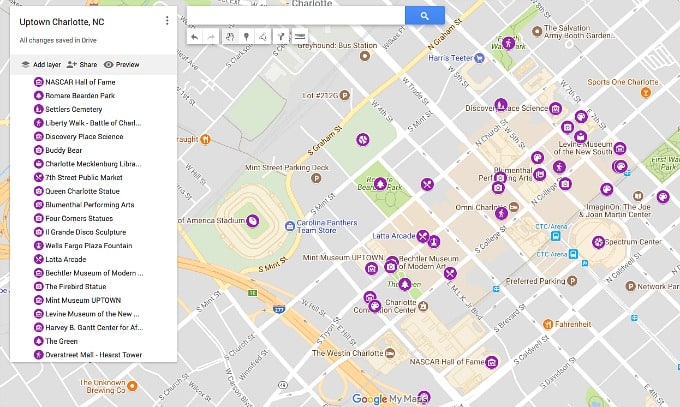Click the Spectrum Center purple map marker
680x407 pixels.
pos(598,241)
